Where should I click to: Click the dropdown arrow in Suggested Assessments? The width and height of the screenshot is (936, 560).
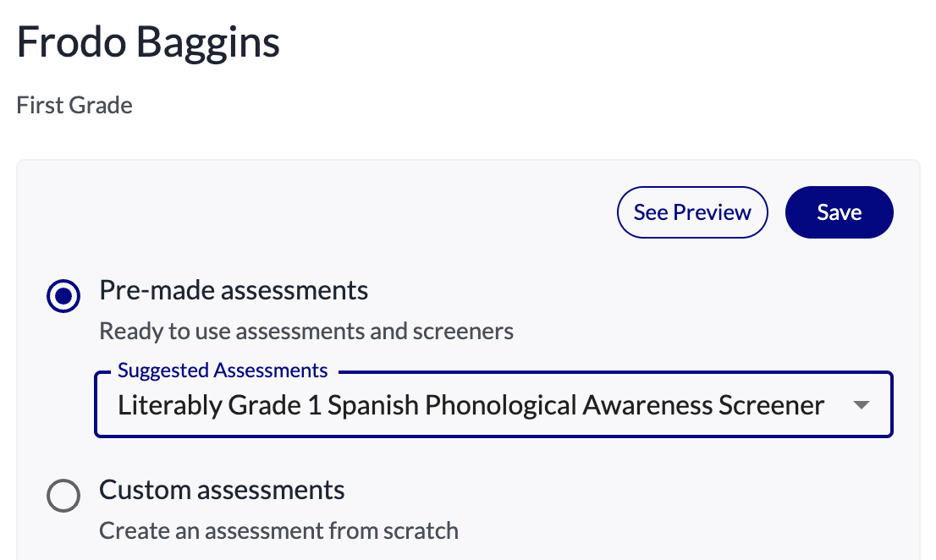[x=861, y=405]
